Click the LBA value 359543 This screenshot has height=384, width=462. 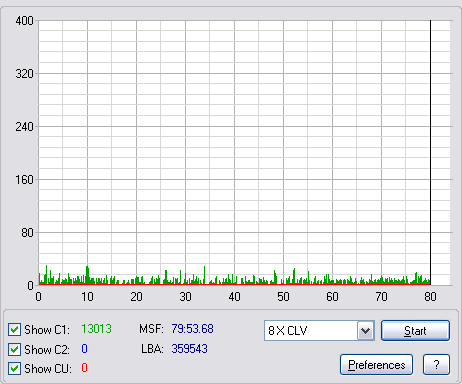pos(189,349)
